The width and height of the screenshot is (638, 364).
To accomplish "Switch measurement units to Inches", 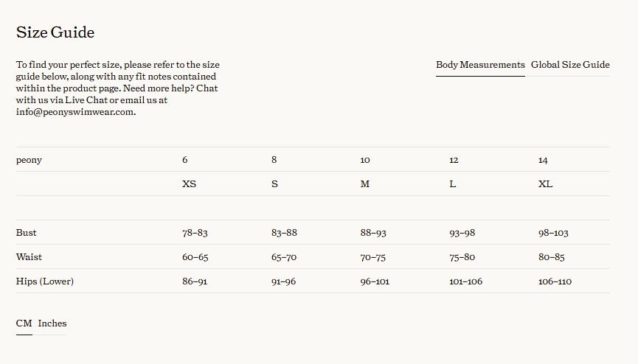I will 52,323.
